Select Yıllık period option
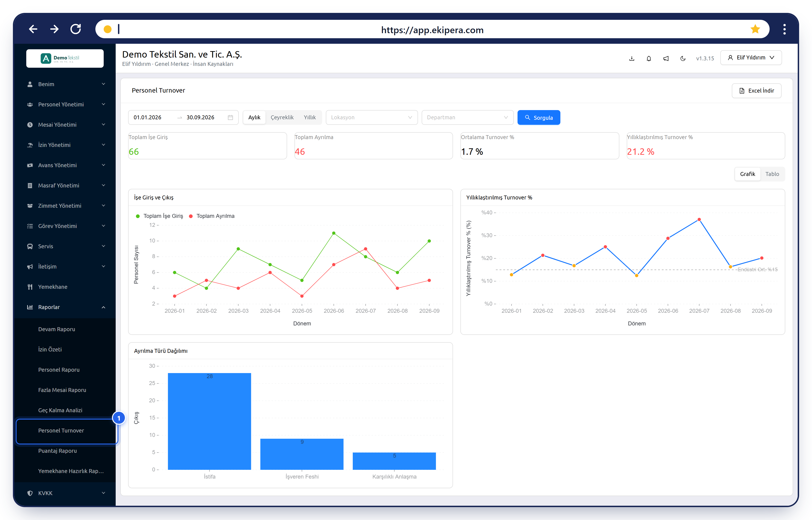This screenshot has height=520, width=812. pos(310,117)
